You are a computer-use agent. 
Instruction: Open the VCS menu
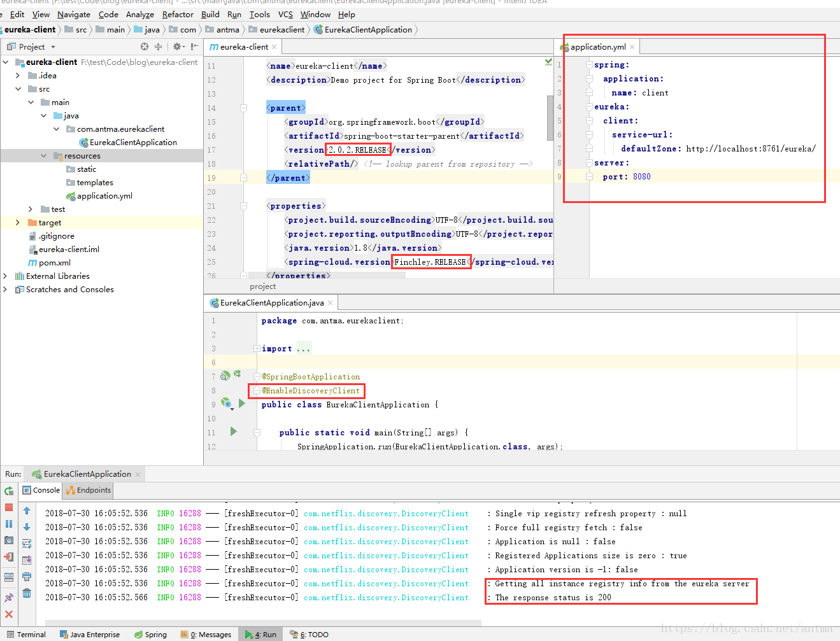[285, 14]
